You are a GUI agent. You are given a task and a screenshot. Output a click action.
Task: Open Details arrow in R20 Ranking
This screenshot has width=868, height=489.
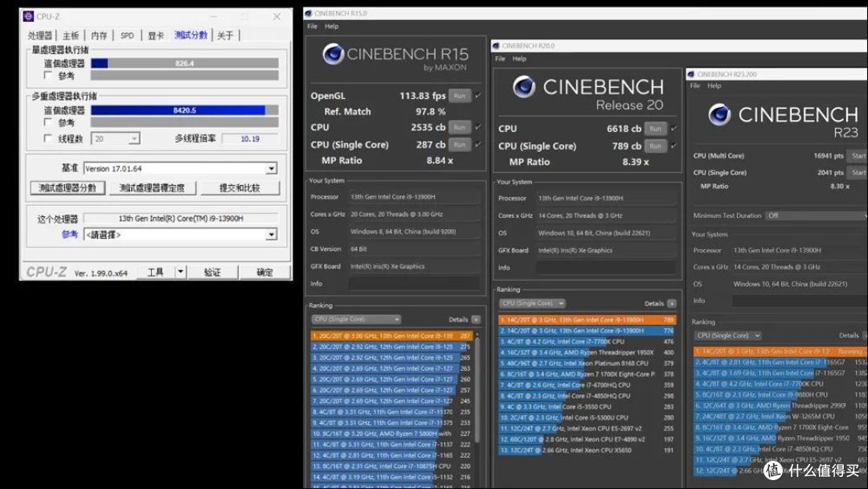coord(671,303)
